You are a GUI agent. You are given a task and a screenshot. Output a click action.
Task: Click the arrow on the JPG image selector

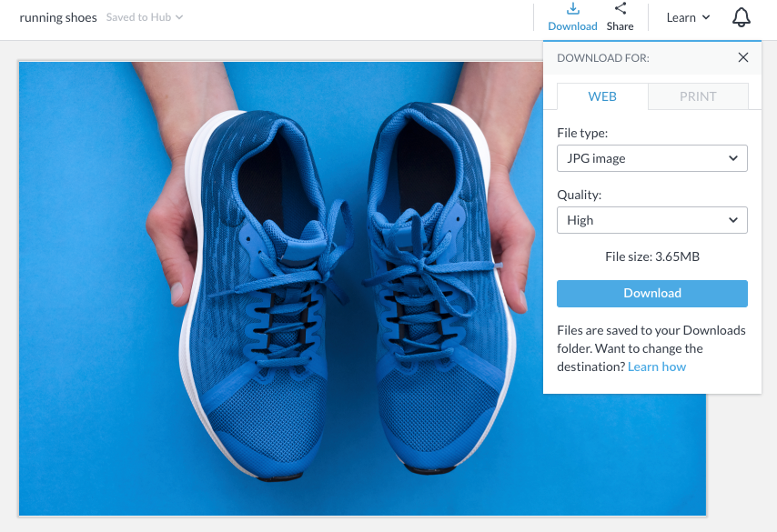733,158
